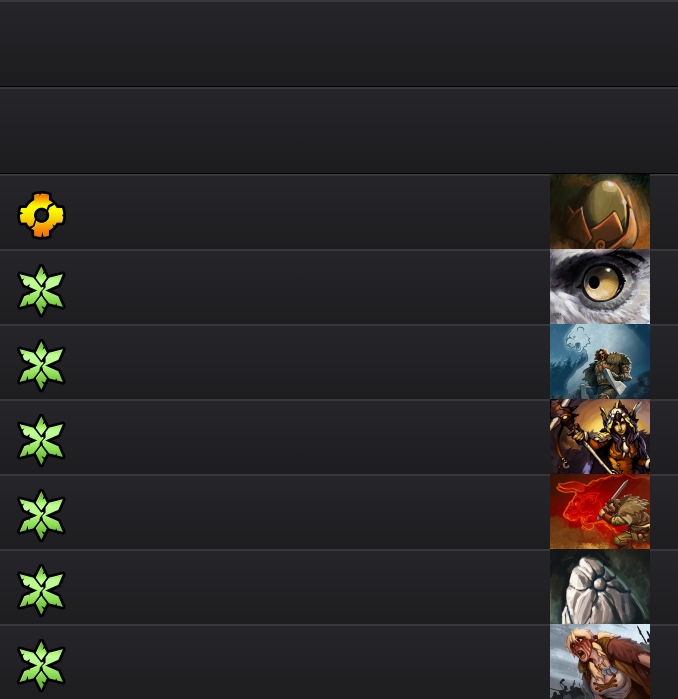Image resolution: width=678 pixels, height=699 pixels.
Task: Click green star icon beside hooded sorceress art
Action: 41,440
